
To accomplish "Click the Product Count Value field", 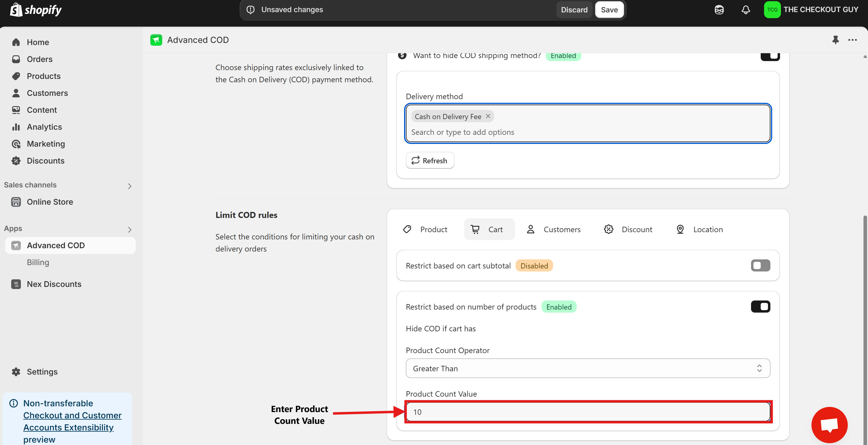I will 587,412.
